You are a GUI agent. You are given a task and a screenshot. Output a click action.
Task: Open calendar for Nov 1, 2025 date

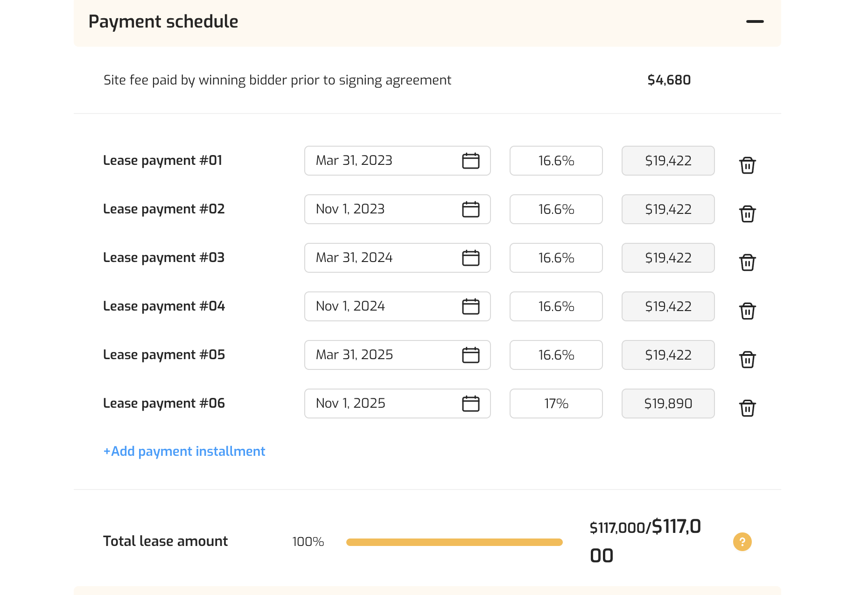click(470, 404)
